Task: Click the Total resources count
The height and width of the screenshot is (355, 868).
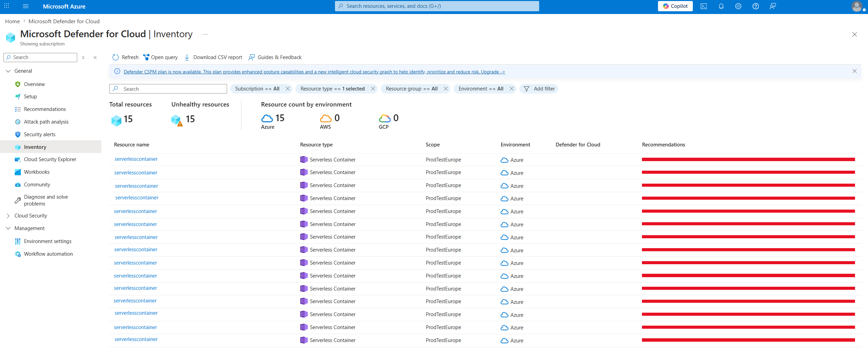Action: pos(128,119)
